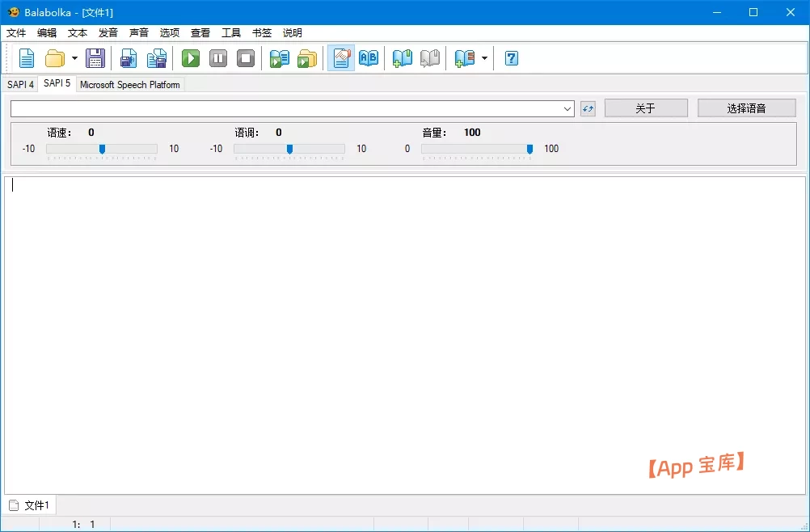Click the Save floppy disk icon
The image size is (810, 532).
pyautogui.click(x=95, y=58)
